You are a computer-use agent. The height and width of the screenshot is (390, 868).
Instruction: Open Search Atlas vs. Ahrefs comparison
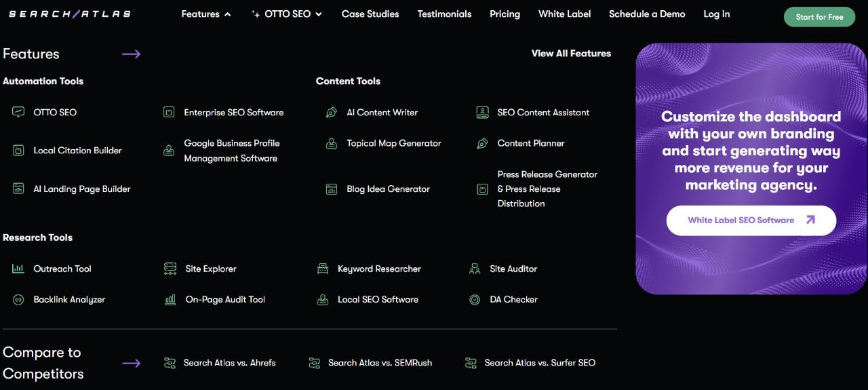pos(229,363)
